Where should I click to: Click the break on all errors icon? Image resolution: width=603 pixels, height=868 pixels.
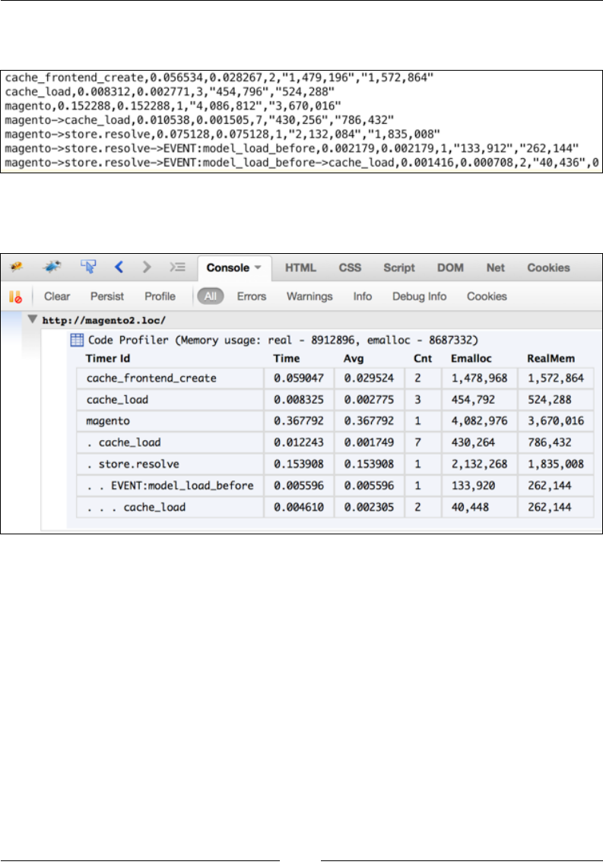click(15, 296)
